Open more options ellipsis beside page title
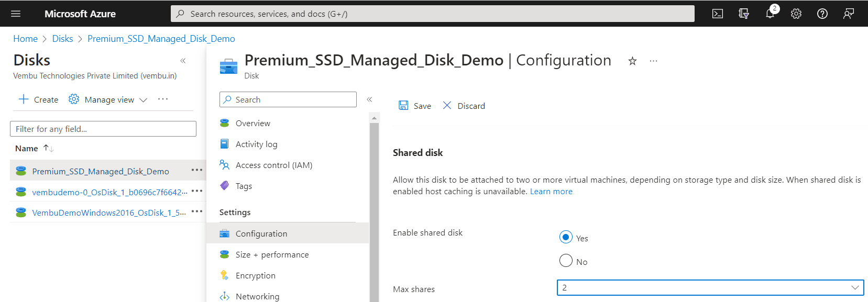 click(653, 61)
